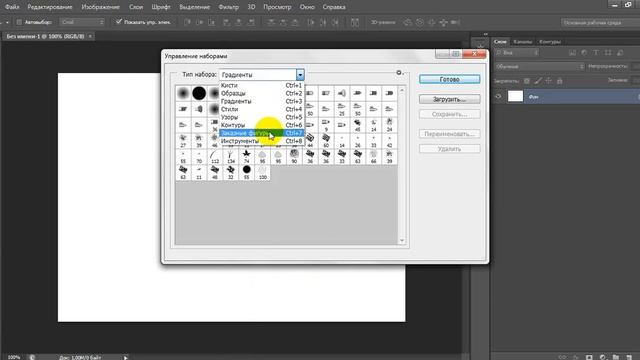Select the brush preset numbered 100
This screenshot has width=640, height=360.
coord(262,172)
